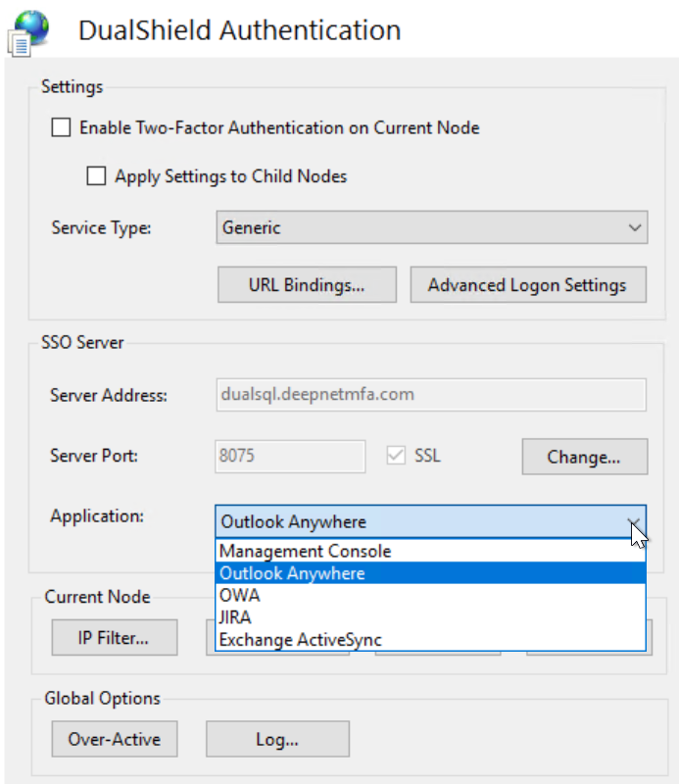
Task: Click the Over-Active button
Action: coord(114,739)
